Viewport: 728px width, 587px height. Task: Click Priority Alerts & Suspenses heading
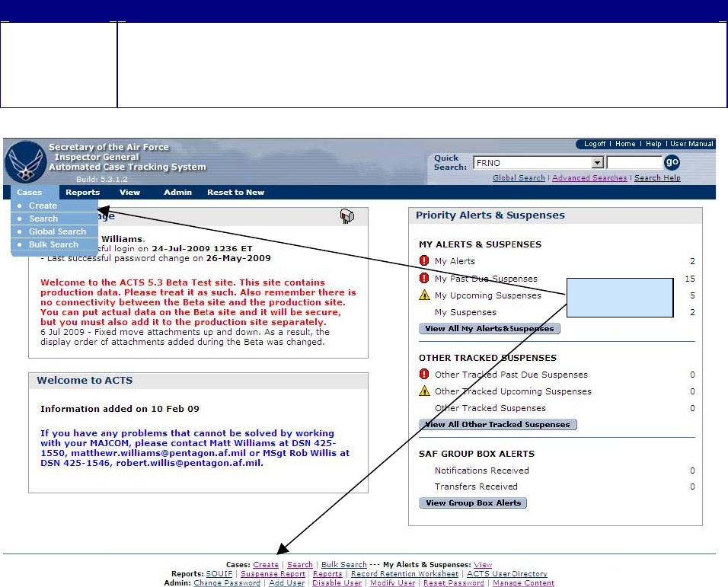click(x=490, y=215)
